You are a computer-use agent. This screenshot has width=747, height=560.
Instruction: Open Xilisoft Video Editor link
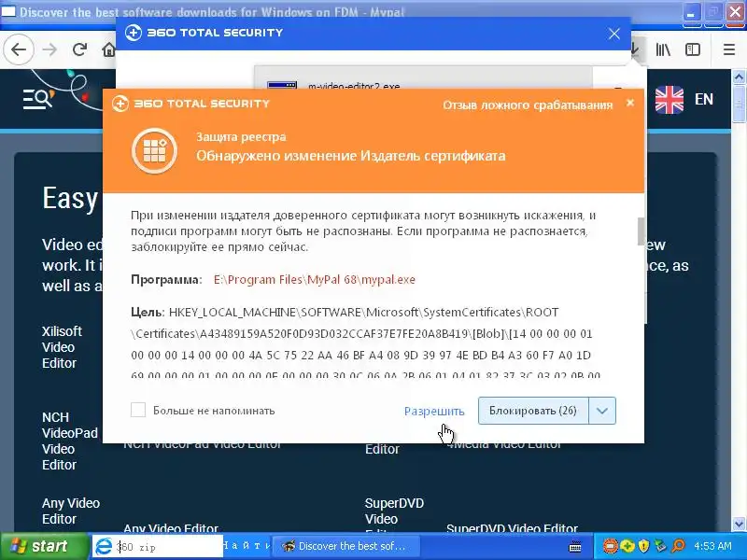tap(62, 347)
